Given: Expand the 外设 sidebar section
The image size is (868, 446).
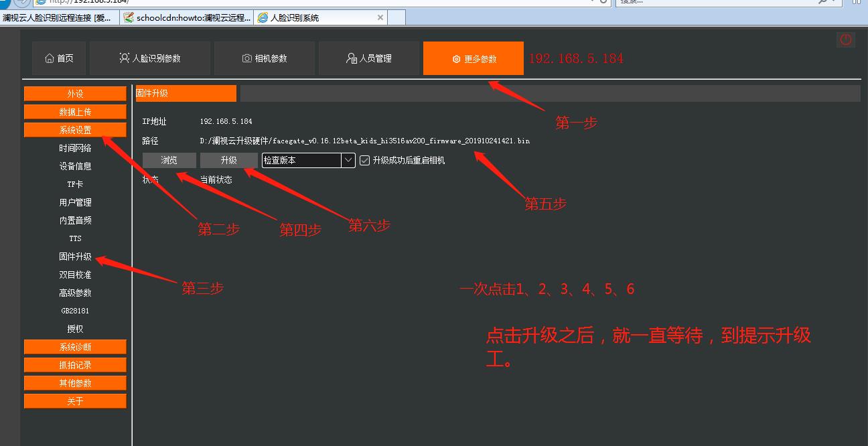Looking at the screenshot, I should click(x=75, y=94).
